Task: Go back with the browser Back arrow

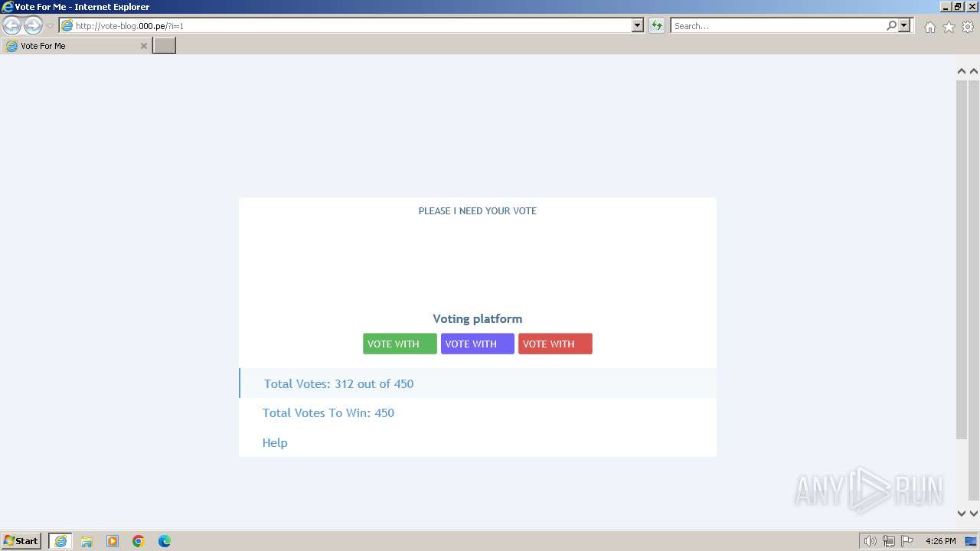Action: click(11, 25)
